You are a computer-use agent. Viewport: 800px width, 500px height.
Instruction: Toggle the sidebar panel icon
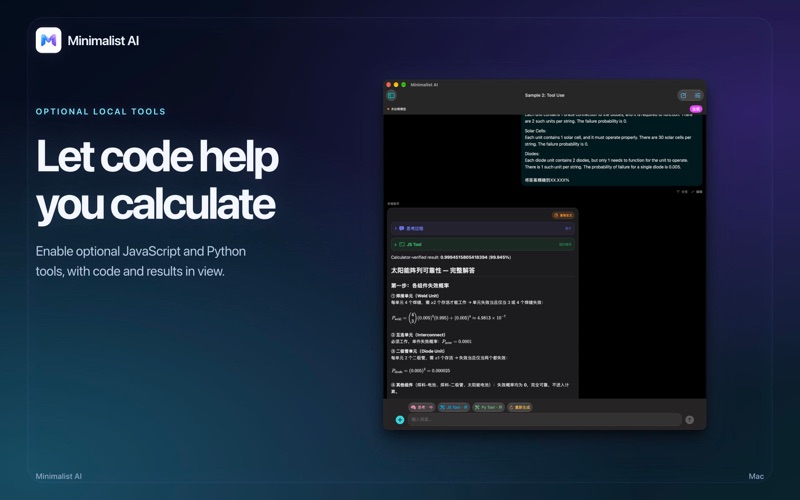pyautogui.click(x=391, y=95)
